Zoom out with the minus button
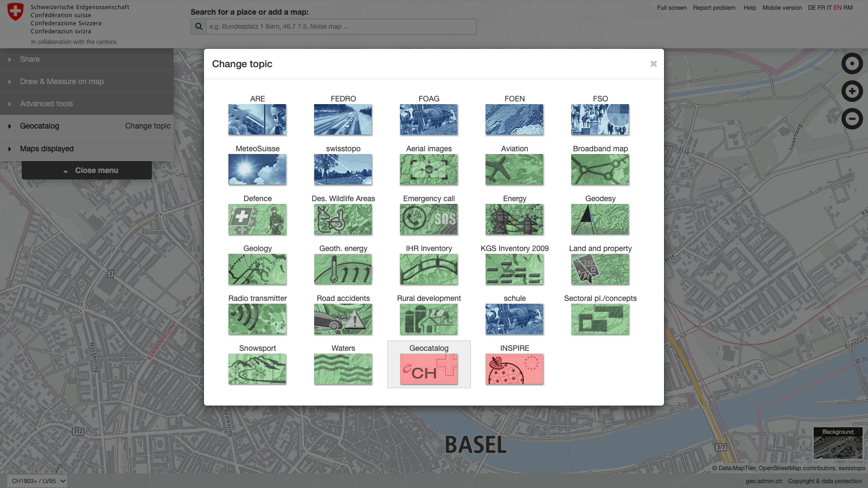Viewport: 868px width, 488px height. point(852,118)
